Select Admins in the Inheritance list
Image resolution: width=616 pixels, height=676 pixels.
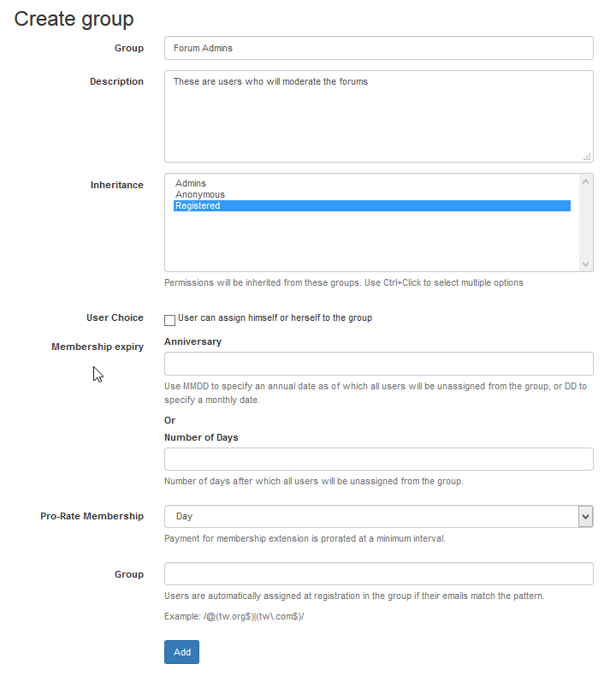(191, 183)
